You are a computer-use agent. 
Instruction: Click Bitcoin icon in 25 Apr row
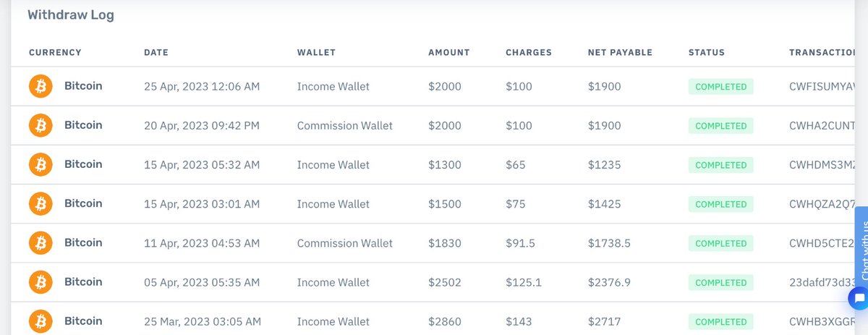coord(41,87)
